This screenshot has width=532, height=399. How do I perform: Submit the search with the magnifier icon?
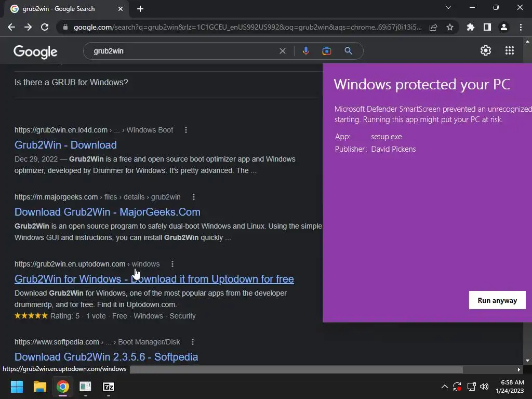click(348, 51)
